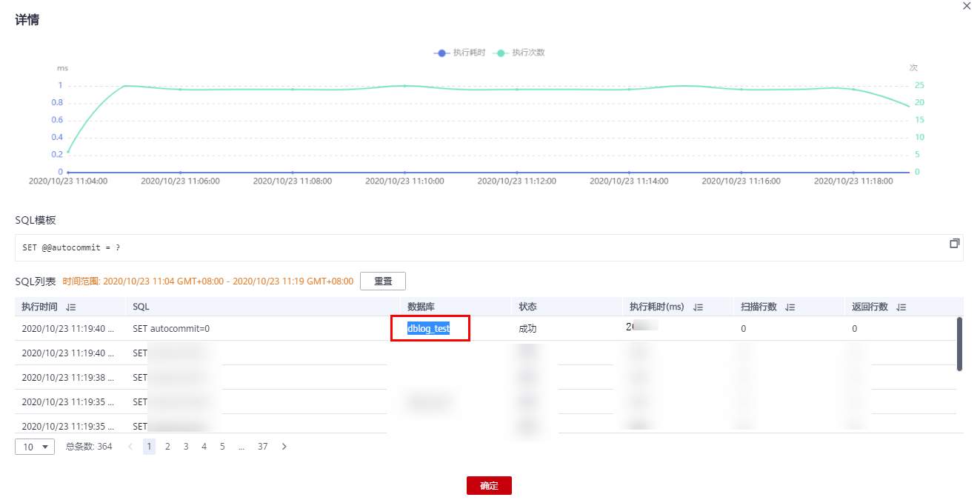Click the 状态 column header
Screen dimensions: 980x500
pyautogui.click(x=527, y=307)
